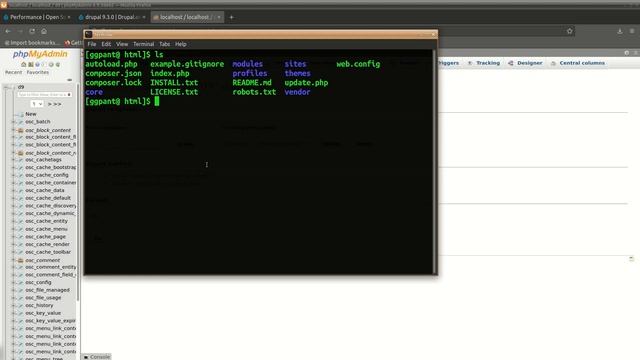The width and height of the screenshot is (640, 360).
Task: Open browser downloads icon
Action: (620, 31)
